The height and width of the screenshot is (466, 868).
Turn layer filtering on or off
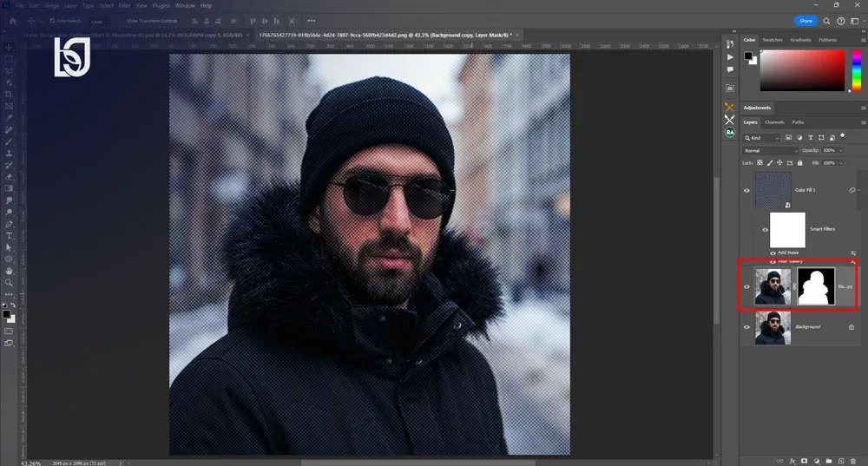843,135
